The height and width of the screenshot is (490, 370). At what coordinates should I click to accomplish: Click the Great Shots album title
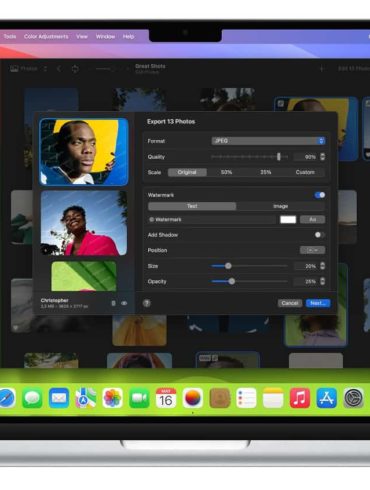click(150, 66)
